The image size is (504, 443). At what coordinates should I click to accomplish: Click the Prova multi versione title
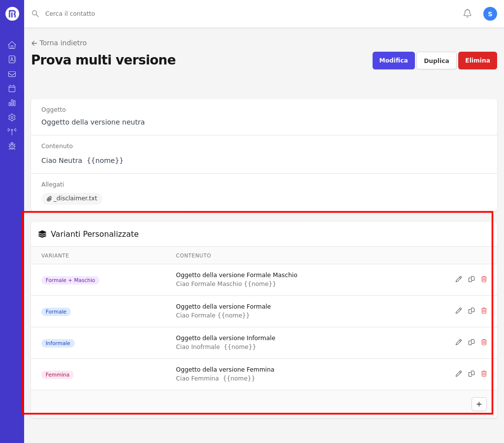(x=103, y=60)
